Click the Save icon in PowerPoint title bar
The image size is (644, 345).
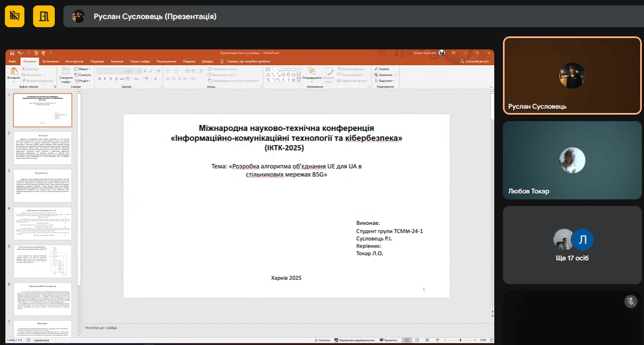click(12, 53)
